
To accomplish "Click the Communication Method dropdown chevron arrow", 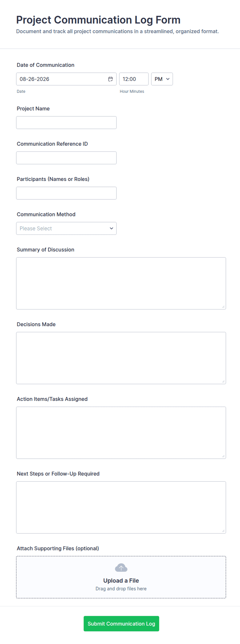I will pyautogui.click(x=111, y=228).
